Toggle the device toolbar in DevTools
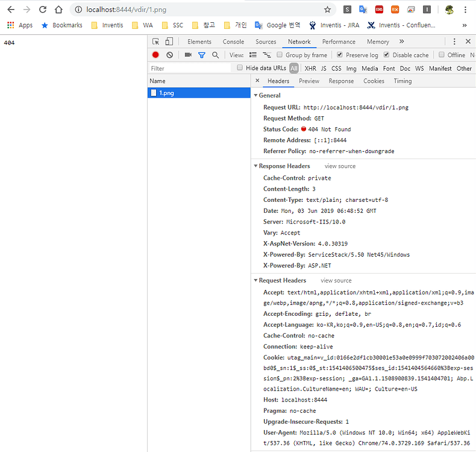The width and height of the screenshot is (476, 452). (169, 42)
